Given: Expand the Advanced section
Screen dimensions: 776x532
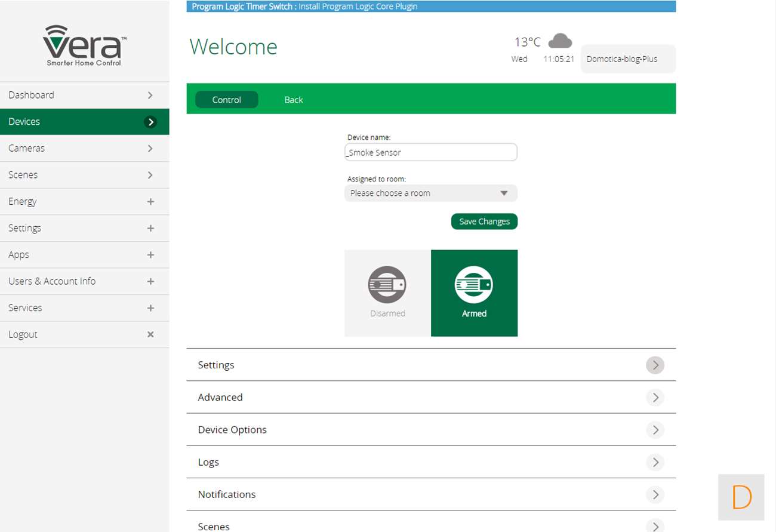Looking at the screenshot, I should pyautogui.click(x=655, y=398).
